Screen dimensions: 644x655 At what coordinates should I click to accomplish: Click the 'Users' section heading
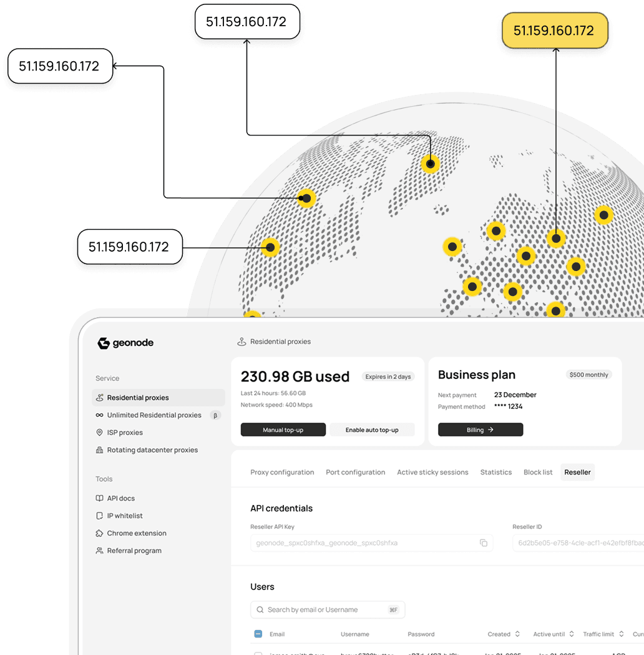click(x=262, y=587)
